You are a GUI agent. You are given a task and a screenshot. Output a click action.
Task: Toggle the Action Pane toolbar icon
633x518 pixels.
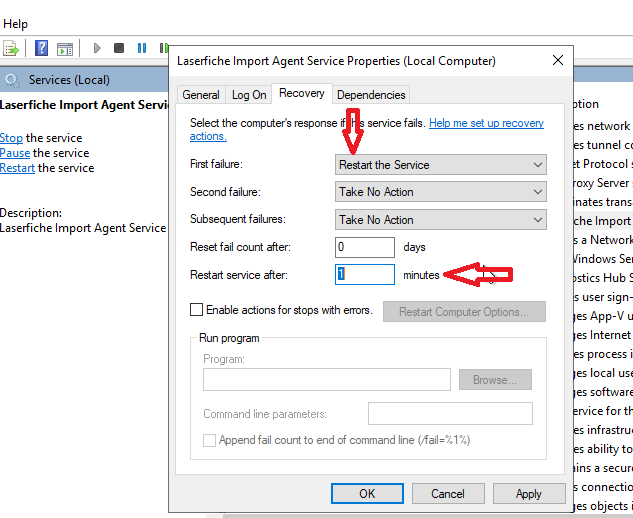[65, 49]
